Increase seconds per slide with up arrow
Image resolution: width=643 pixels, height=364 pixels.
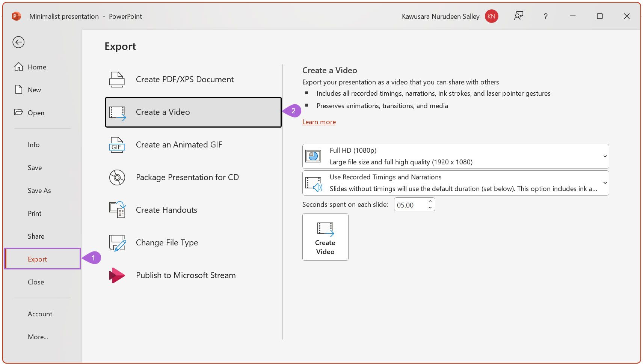click(430, 202)
